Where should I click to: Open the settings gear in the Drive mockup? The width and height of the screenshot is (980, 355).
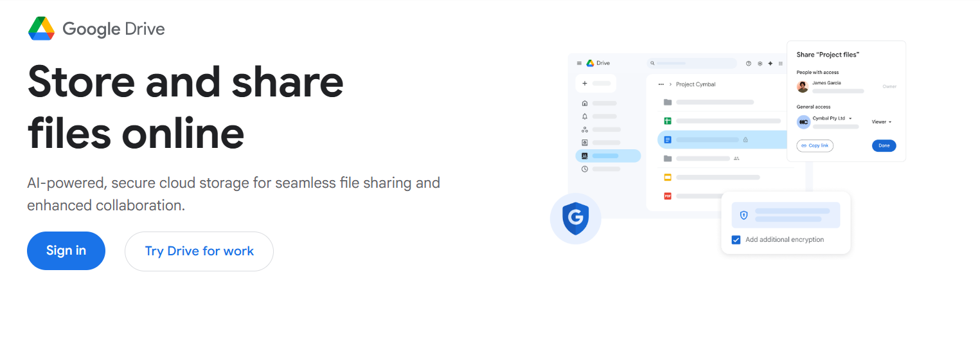click(760, 64)
